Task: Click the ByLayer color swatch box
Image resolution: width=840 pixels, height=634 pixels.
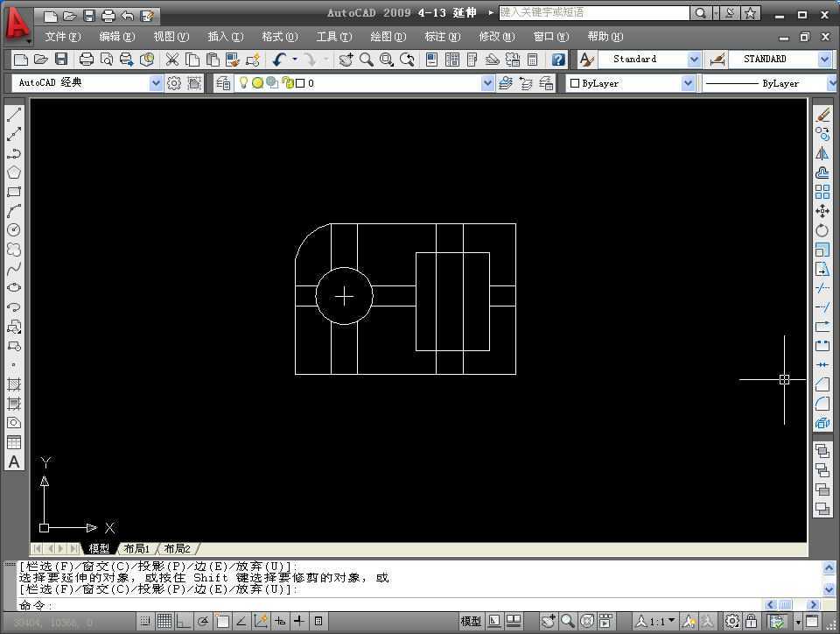Action: click(575, 83)
